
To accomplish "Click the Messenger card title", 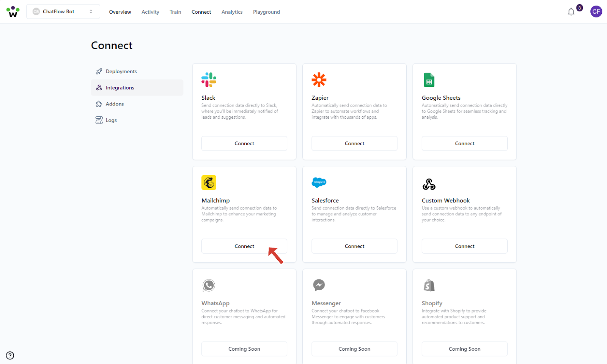I will click(326, 303).
